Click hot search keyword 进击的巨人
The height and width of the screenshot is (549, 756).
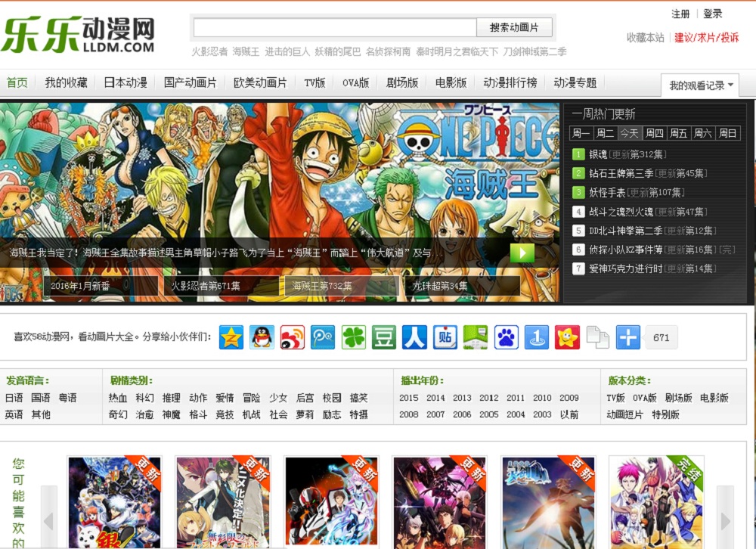[287, 51]
